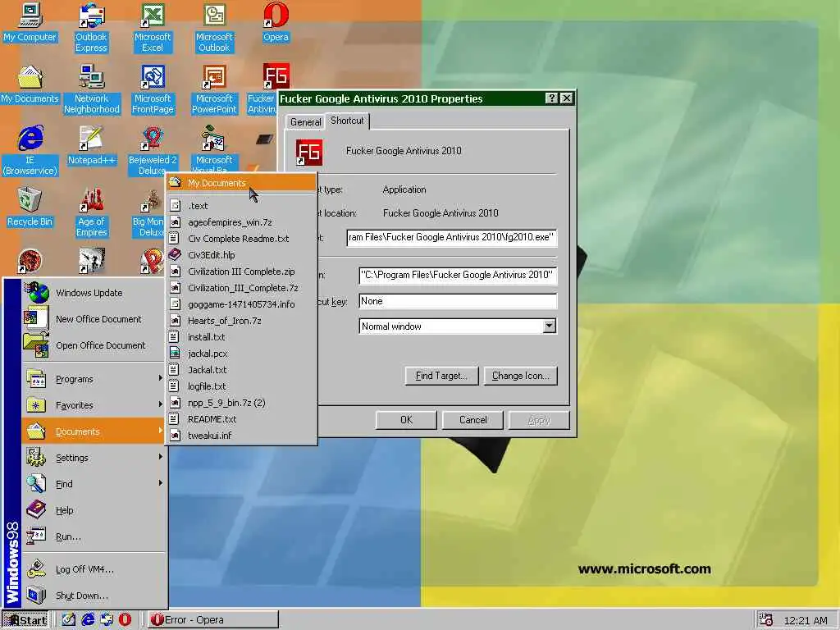840x630 pixels.
Task: Open install.txt recent document
Action: (x=241, y=337)
